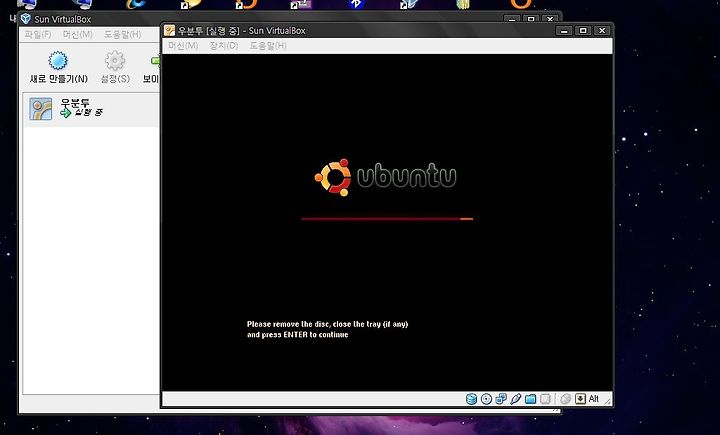Click the greyed-out square status icon beside shared folders
Viewport: 720px width, 435px height.
pyautogui.click(x=545, y=399)
